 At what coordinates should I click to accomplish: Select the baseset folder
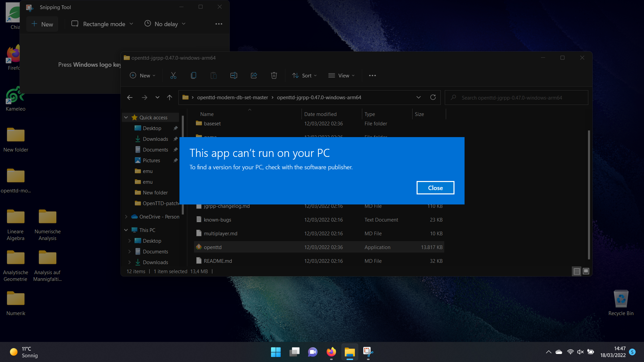pos(319,124)
